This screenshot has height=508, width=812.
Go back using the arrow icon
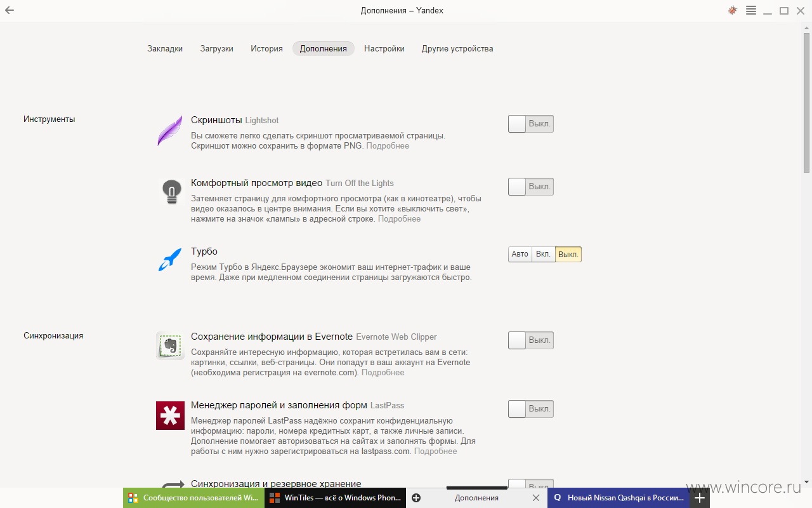10,10
